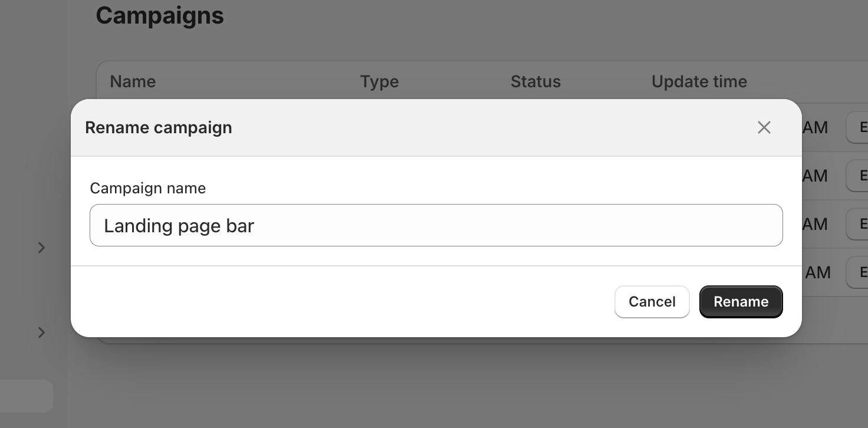Sort by the Type column header

tap(379, 81)
